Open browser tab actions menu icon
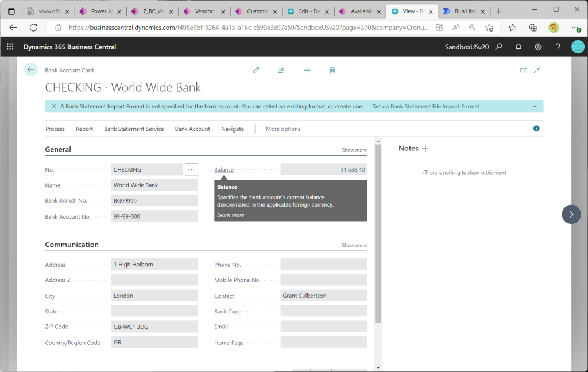The width and height of the screenshot is (588, 372). (11, 11)
